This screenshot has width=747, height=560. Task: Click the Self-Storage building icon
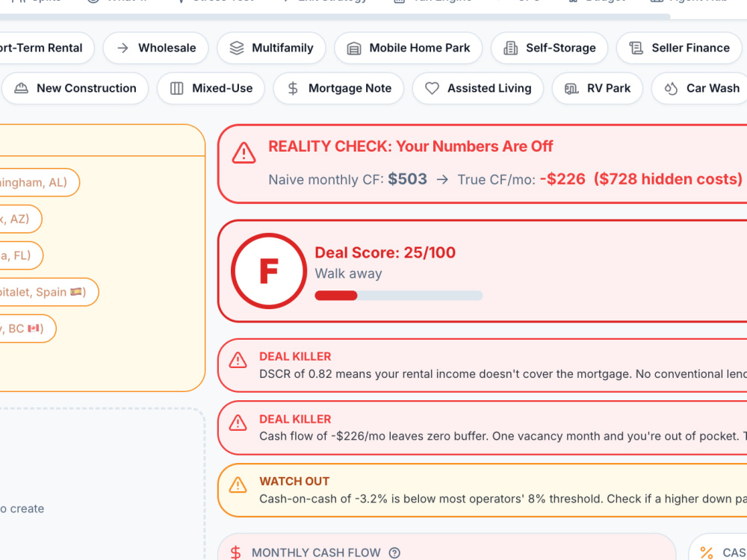pyautogui.click(x=511, y=48)
